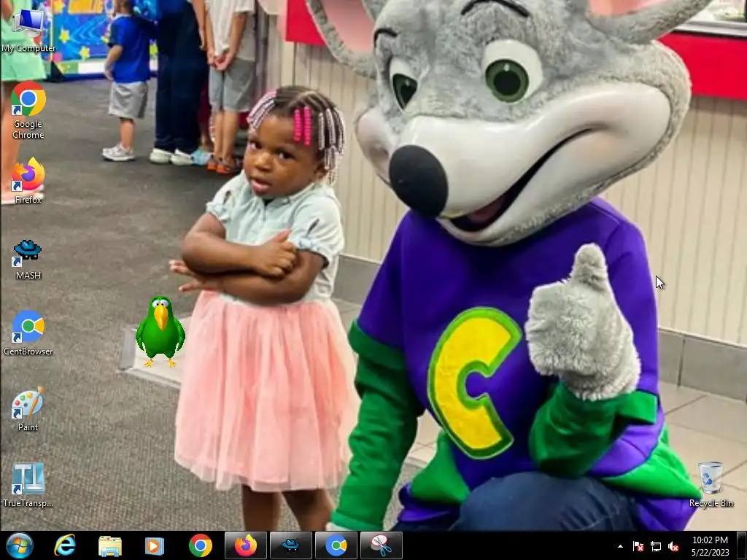Select the Recycle Bin icon

(711, 485)
